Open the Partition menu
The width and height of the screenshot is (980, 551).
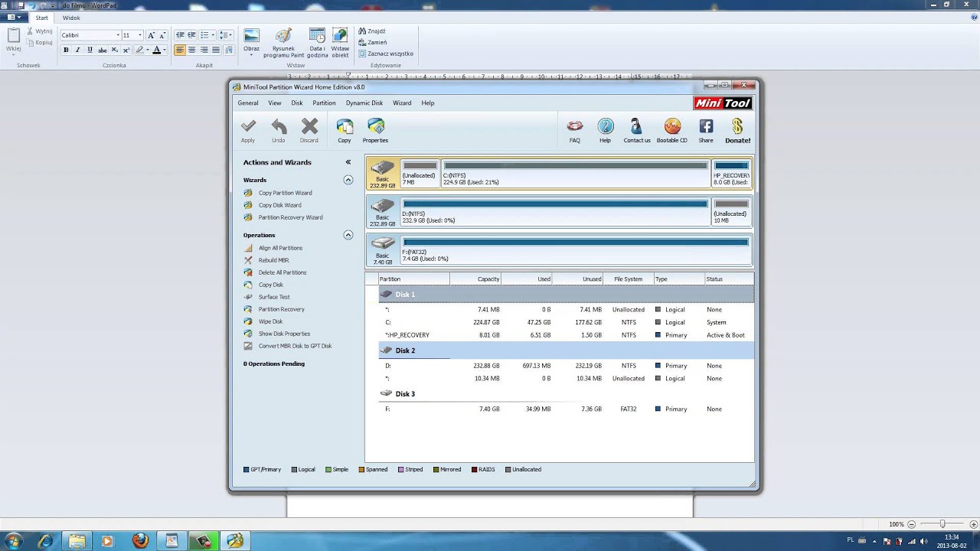(324, 103)
